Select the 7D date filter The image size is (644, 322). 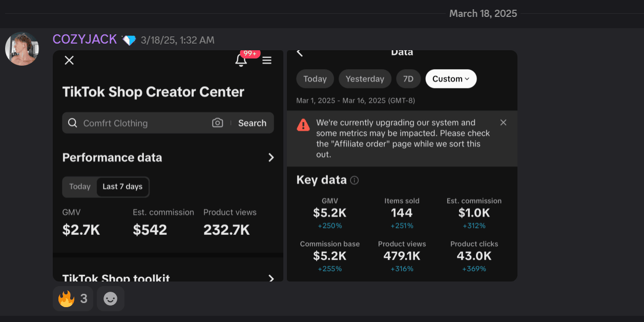[x=408, y=79]
